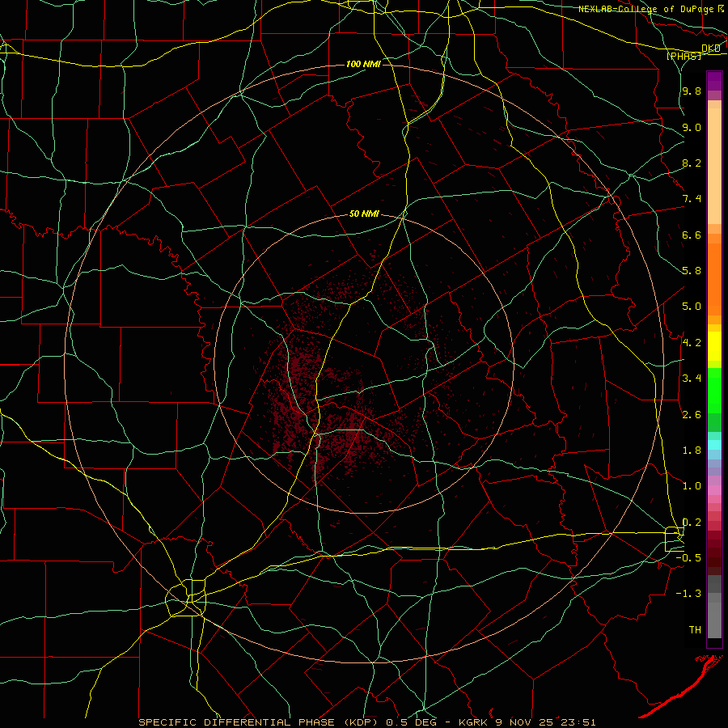Click the 100 NMI range ring label
The height and width of the screenshot is (728, 728).
[363, 64]
